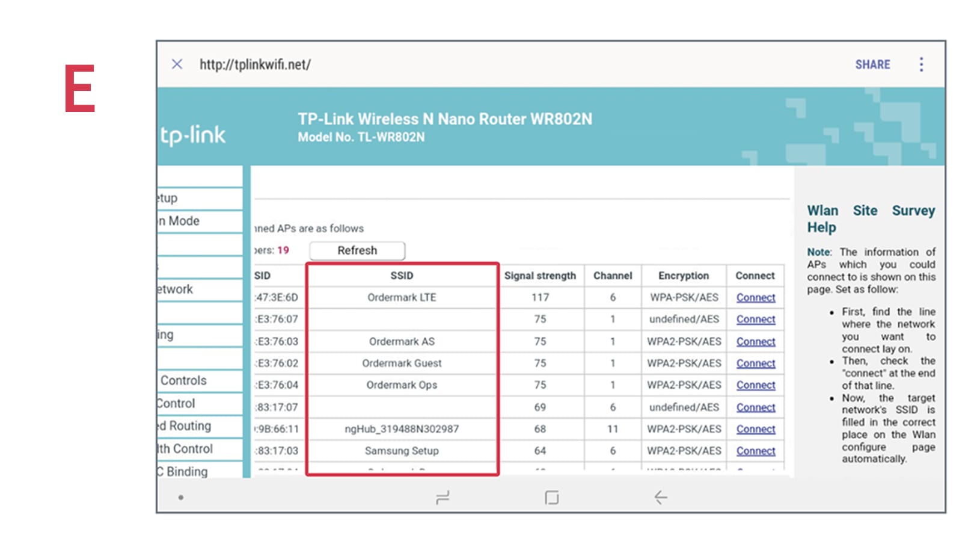The width and height of the screenshot is (980, 547).
Task: Click the SSID column header
Action: (x=402, y=276)
